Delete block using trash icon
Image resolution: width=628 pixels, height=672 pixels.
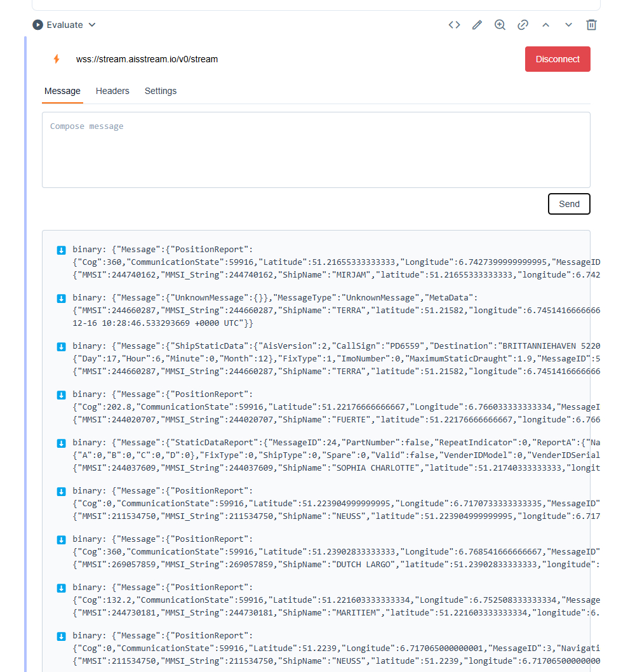591,25
